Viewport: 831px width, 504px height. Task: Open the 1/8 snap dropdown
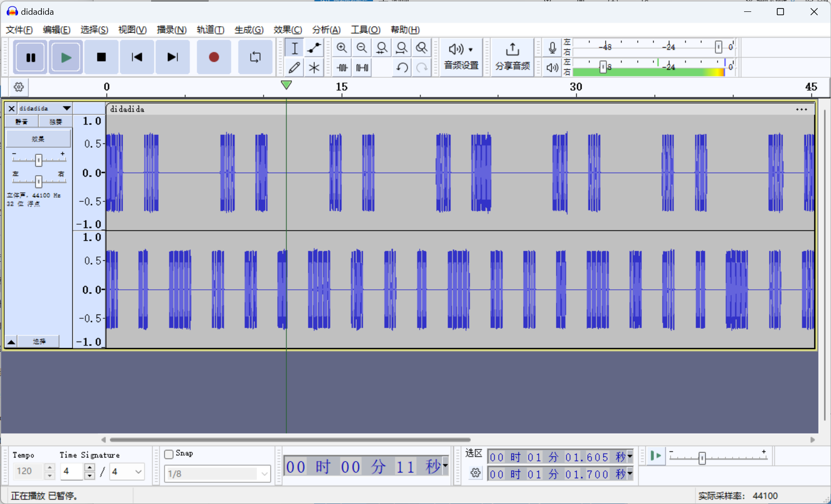(217, 474)
